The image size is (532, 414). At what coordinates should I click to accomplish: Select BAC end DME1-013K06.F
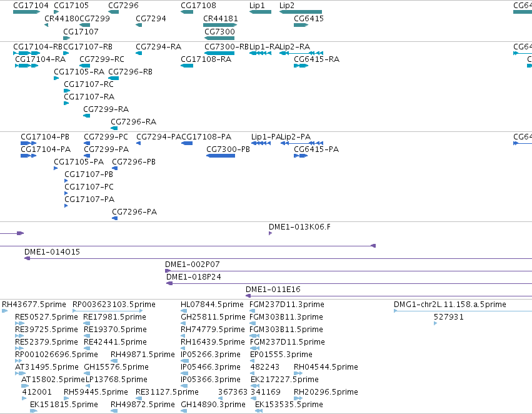click(271, 233)
